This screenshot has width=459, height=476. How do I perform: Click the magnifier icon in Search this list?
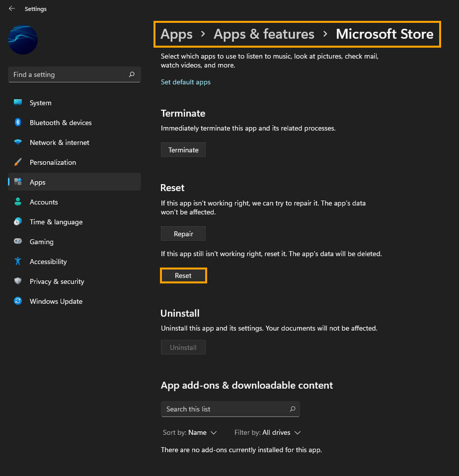[x=293, y=409]
